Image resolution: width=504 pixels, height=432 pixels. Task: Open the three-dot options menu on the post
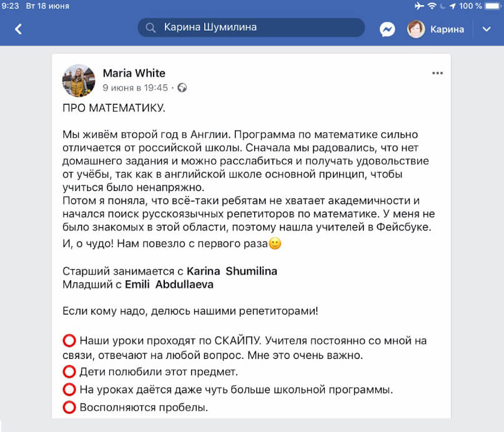437,72
